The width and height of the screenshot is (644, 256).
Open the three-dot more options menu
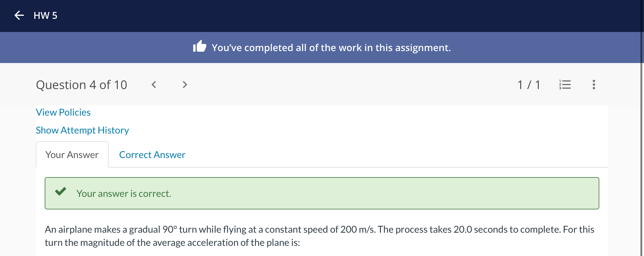click(594, 85)
